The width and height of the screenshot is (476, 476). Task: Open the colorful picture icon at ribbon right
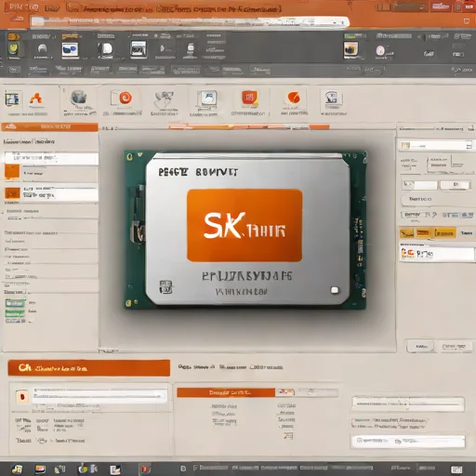350,49
